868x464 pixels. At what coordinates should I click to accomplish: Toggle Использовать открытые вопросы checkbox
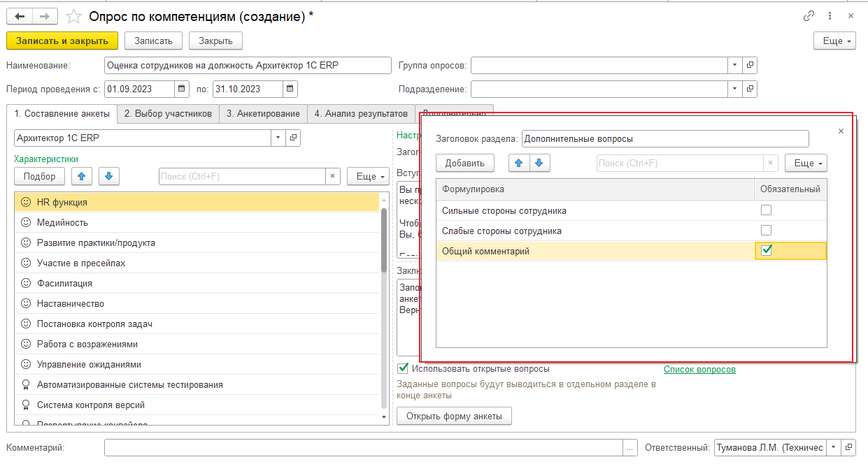coord(403,368)
